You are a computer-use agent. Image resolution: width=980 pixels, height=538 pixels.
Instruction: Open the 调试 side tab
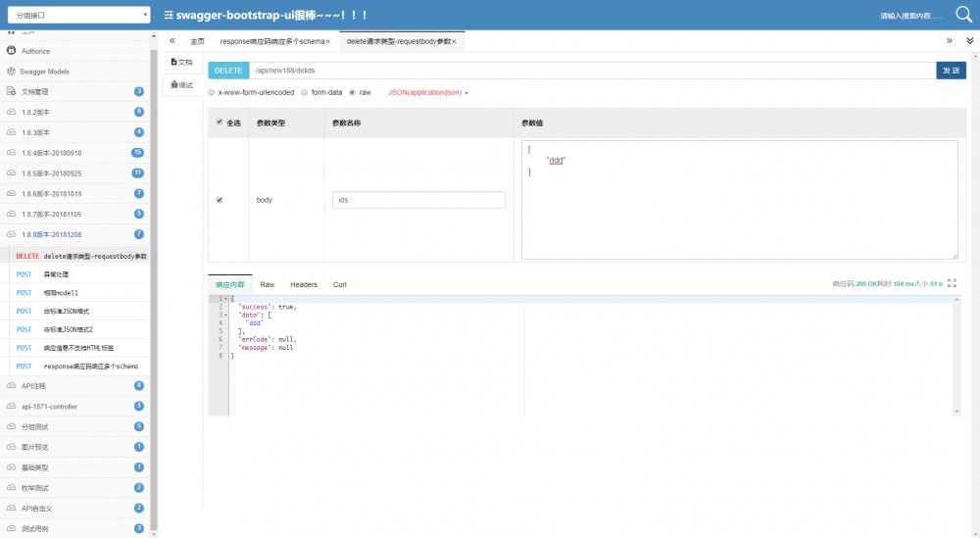(182, 85)
